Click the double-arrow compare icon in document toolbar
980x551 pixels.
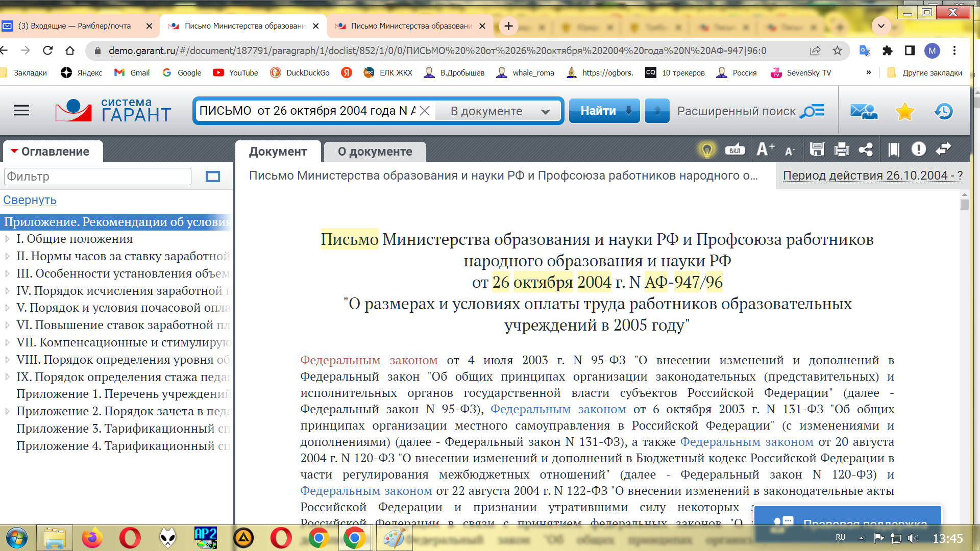click(944, 149)
